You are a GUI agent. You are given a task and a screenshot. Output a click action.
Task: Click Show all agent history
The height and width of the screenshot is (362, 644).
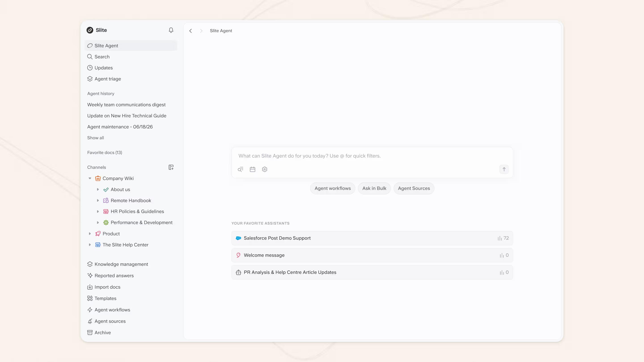pos(95,138)
